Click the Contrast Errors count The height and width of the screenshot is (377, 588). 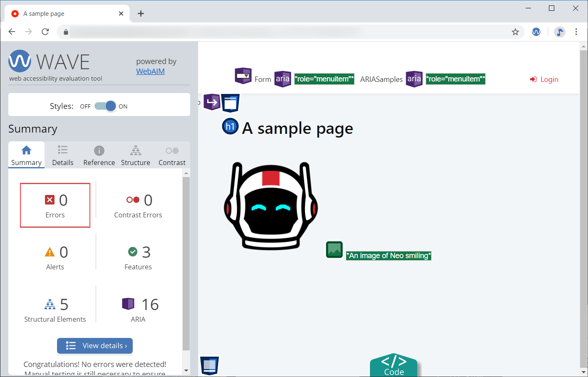(138, 205)
